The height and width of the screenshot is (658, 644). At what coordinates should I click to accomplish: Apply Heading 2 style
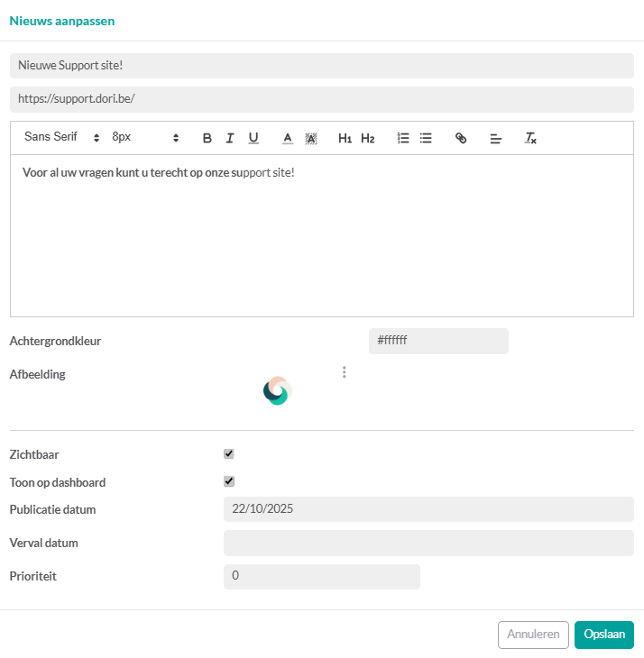[368, 138]
